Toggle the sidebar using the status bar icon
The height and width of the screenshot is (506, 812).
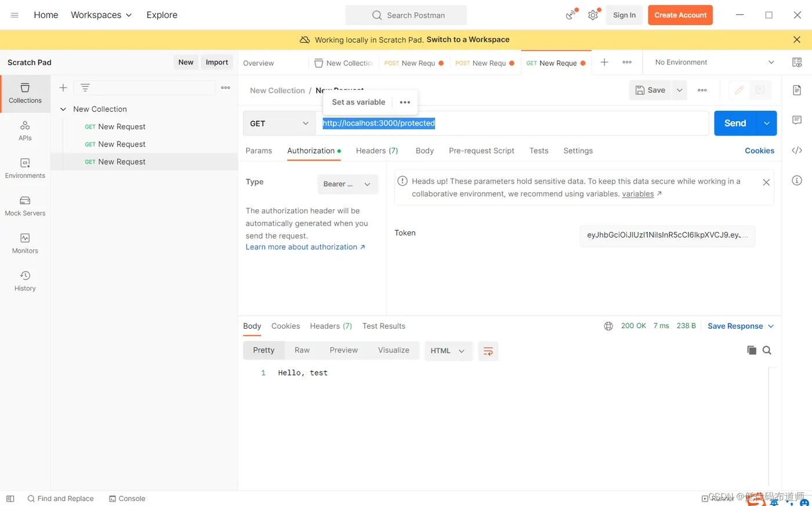click(10, 498)
